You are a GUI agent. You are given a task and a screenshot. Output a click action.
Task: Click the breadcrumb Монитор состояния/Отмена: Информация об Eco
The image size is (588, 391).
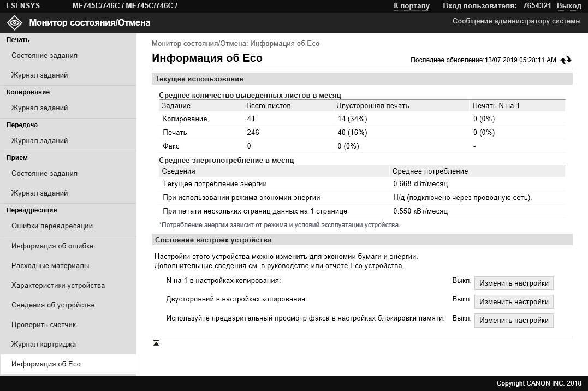pos(235,44)
